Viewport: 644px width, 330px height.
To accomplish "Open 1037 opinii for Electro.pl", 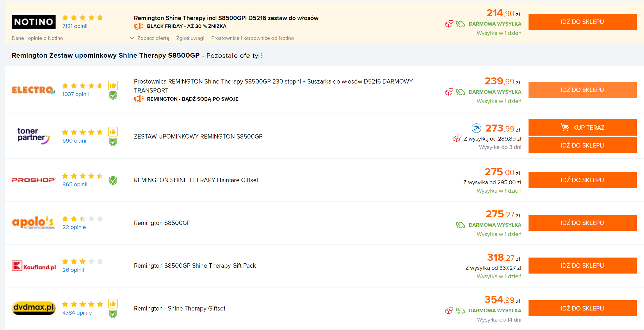I will (x=76, y=94).
